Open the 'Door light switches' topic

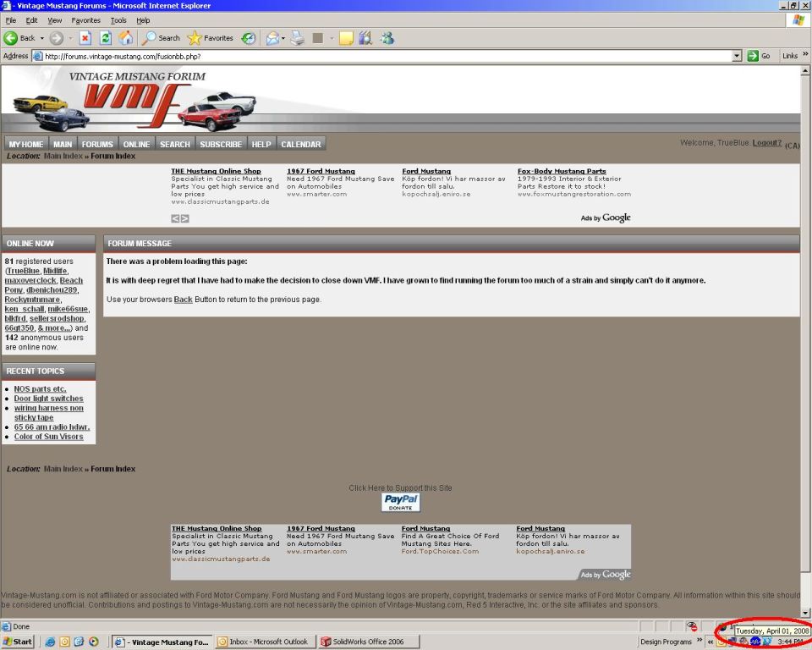[x=49, y=399]
